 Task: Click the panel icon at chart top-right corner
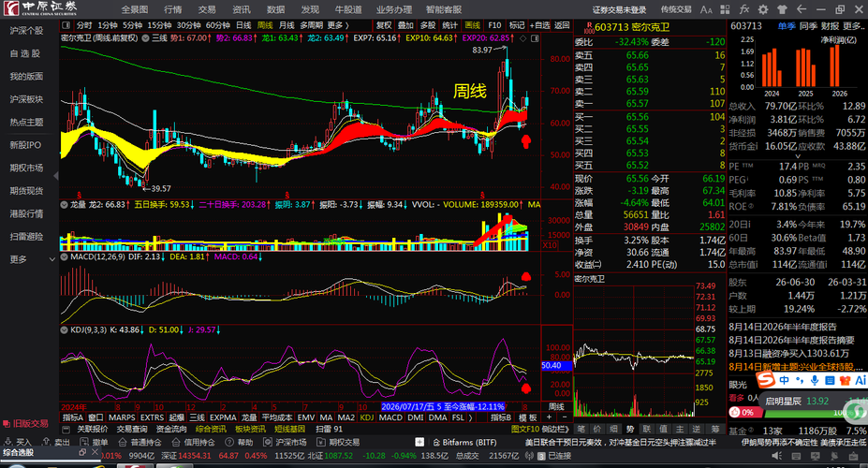click(535, 38)
